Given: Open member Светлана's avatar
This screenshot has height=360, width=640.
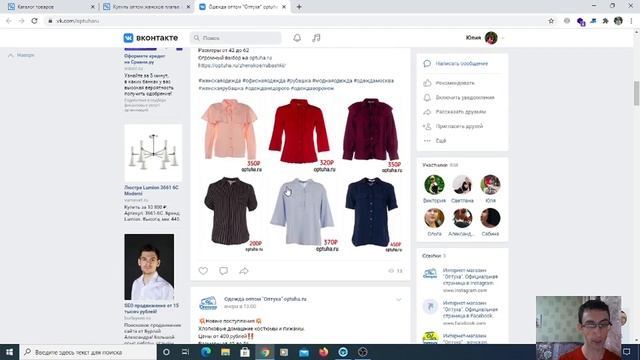Looking at the screenshot, I should click(x=462, y=185).
